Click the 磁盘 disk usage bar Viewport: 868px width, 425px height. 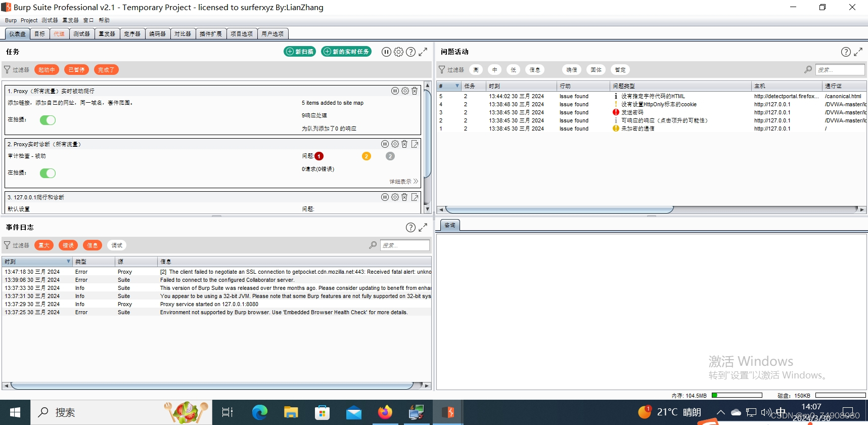coord(840,395)
